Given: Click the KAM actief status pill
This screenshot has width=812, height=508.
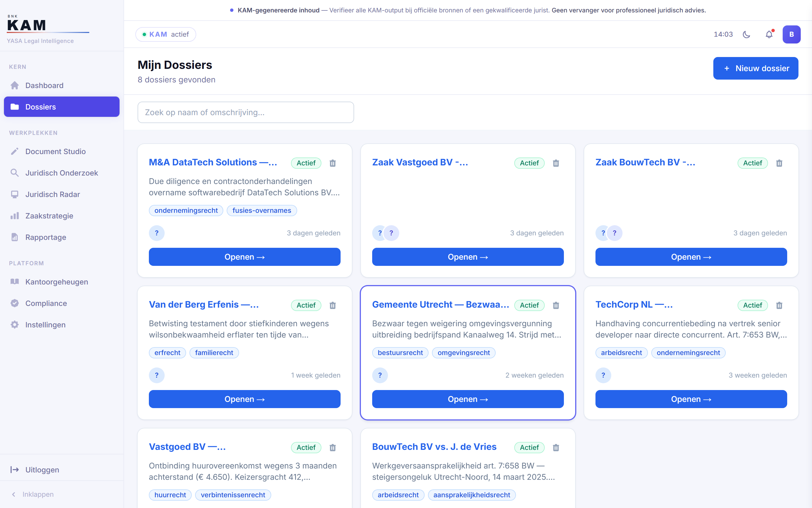Looking at the screenshot, I should [166, 34].
